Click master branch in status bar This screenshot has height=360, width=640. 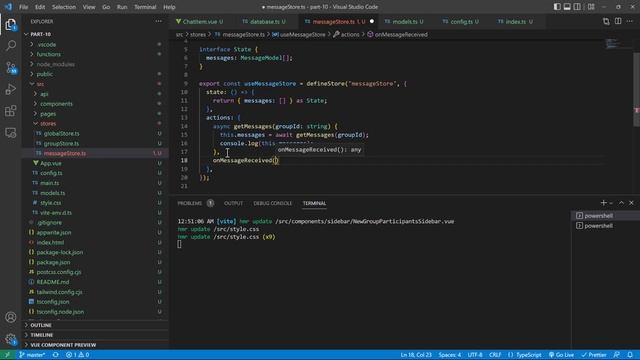click(x=32, y=355)
